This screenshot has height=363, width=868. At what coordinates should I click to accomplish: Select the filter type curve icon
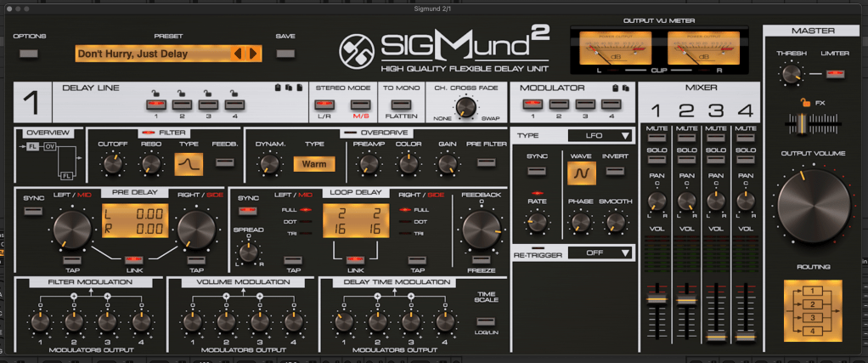point(188,163)
